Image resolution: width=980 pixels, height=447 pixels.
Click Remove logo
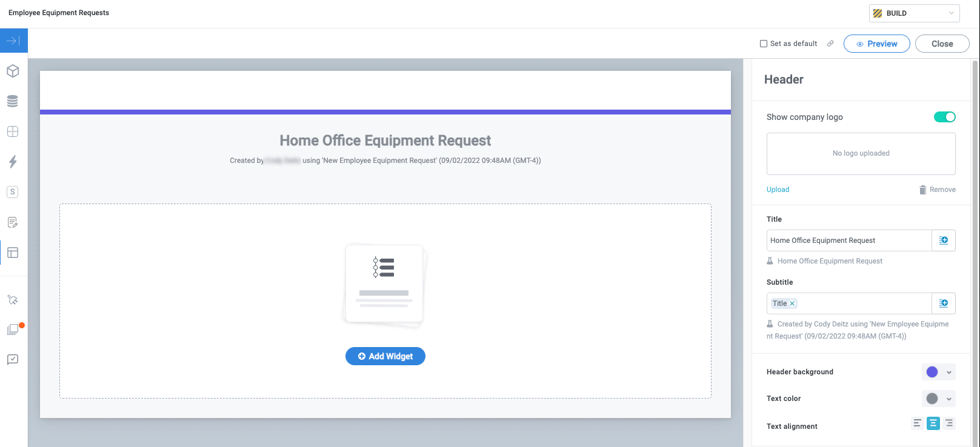click(938, 190)
